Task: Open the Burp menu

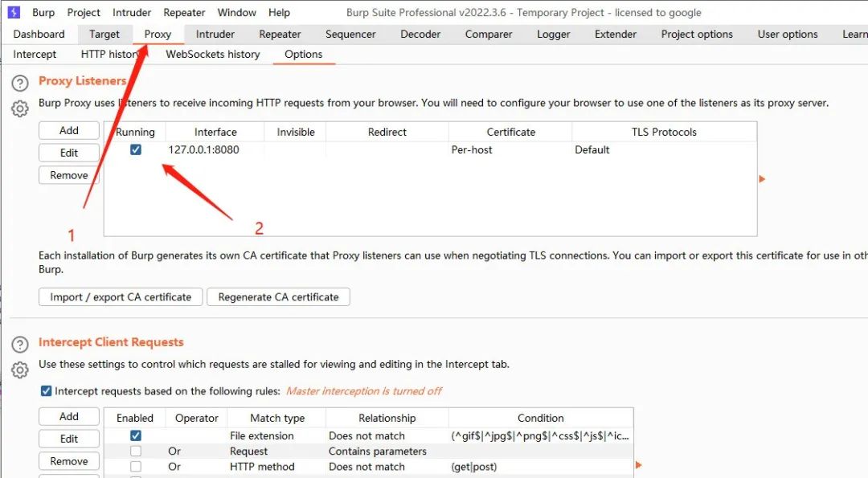Action: (43, 12)
